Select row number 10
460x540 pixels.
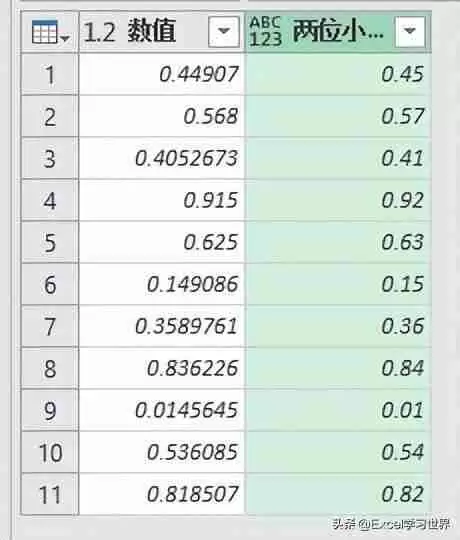pyautogui.click(x=50, y=453)
